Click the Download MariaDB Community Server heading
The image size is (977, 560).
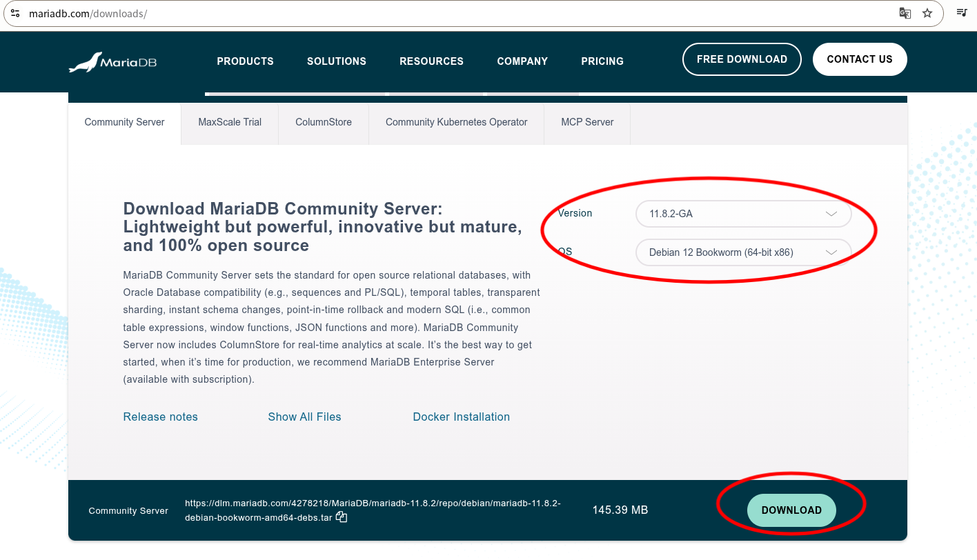point(322,227)
